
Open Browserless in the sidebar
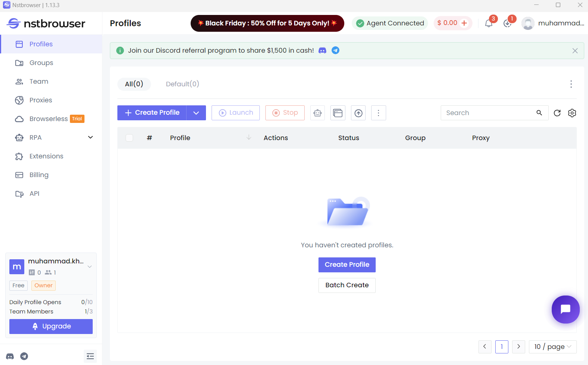point(51,119)
